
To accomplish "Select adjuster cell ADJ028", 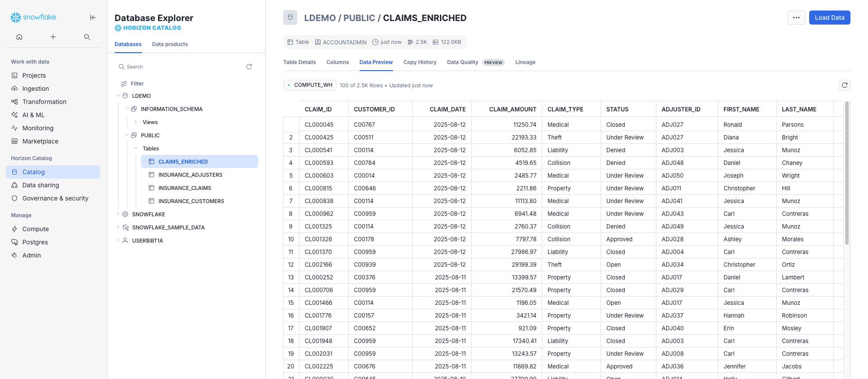I will click(687, 239).
